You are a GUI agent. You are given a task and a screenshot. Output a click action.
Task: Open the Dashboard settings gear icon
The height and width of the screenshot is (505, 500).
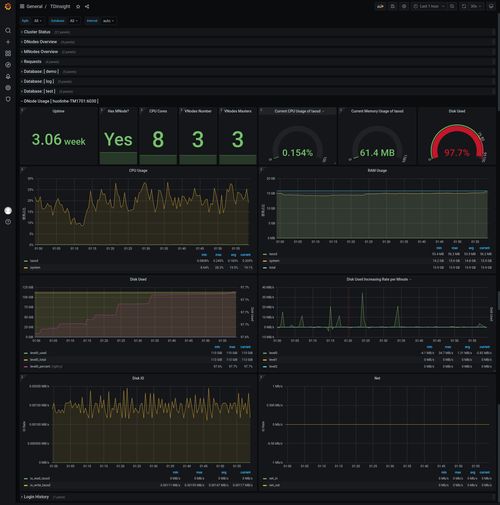[x=404, y=6]
